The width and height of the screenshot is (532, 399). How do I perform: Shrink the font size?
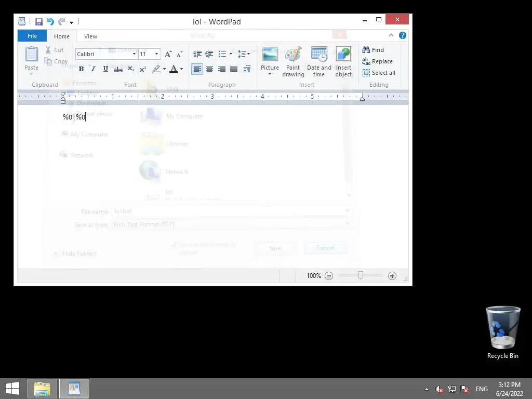[179, 54]
